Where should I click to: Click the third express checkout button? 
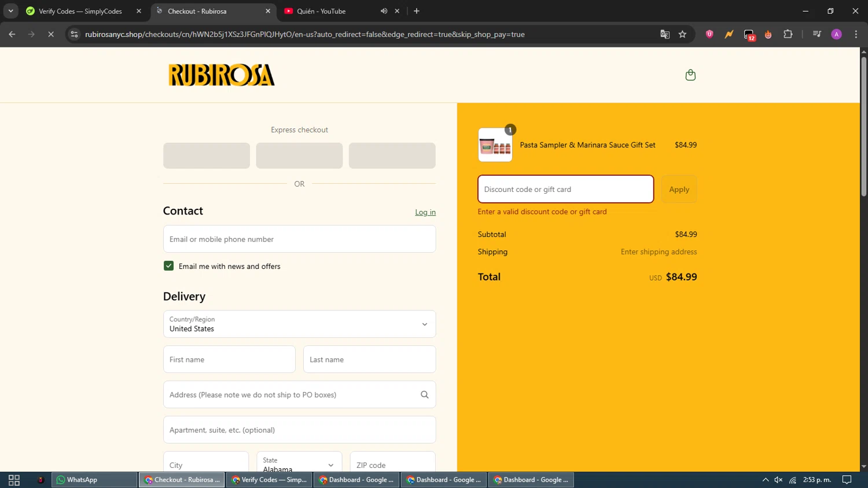[x=392, y=156]
